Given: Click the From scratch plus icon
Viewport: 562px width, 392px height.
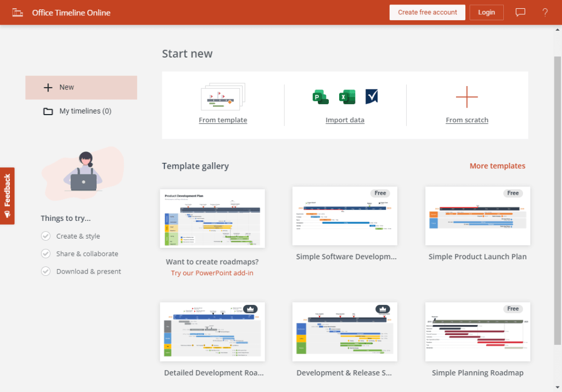Looking at the screenshot, I should point(467,96).
